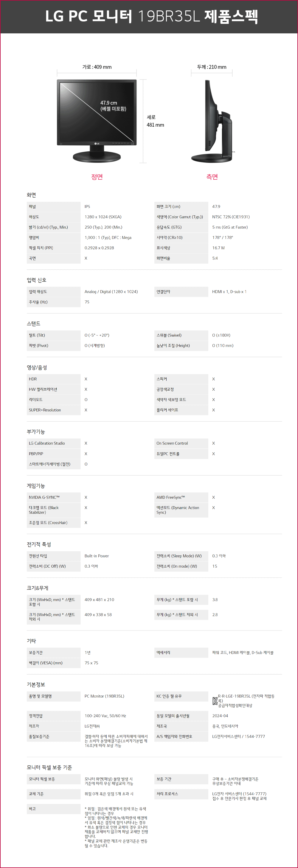Click the HDMI x 1, D-sub x 1 value
Screen dimensions: 298x868
pos(229,291)
